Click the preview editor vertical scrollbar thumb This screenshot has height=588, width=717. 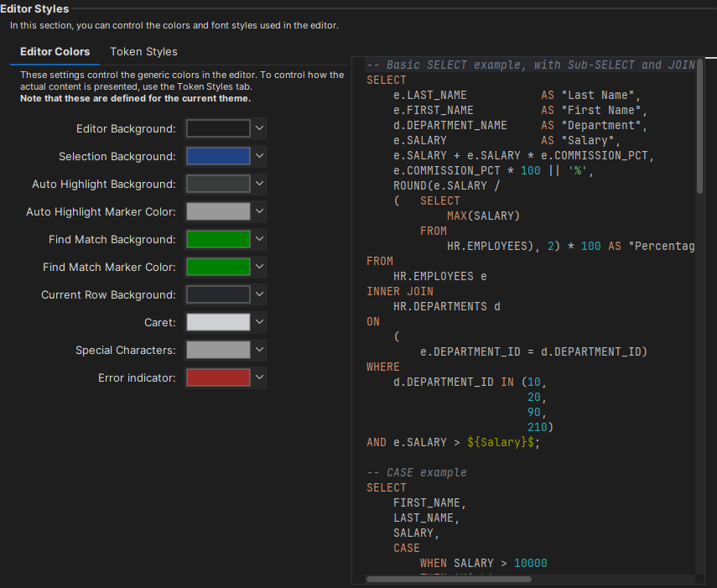pos(699,127)
